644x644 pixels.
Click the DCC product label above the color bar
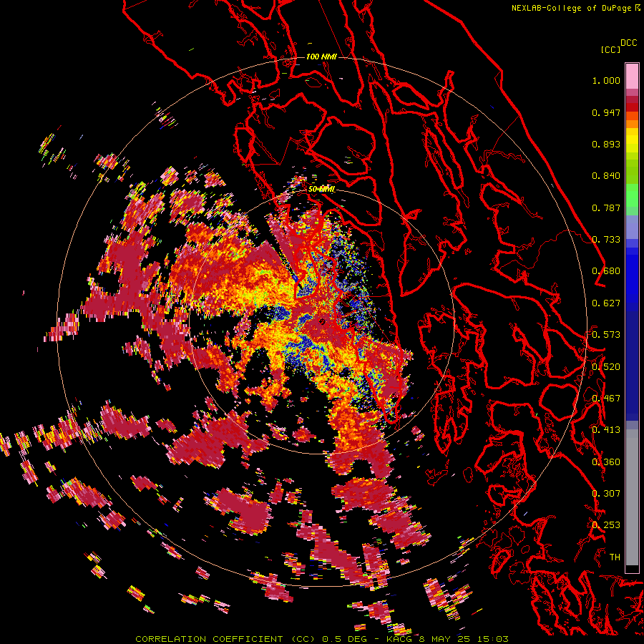(x=628, y=43)
